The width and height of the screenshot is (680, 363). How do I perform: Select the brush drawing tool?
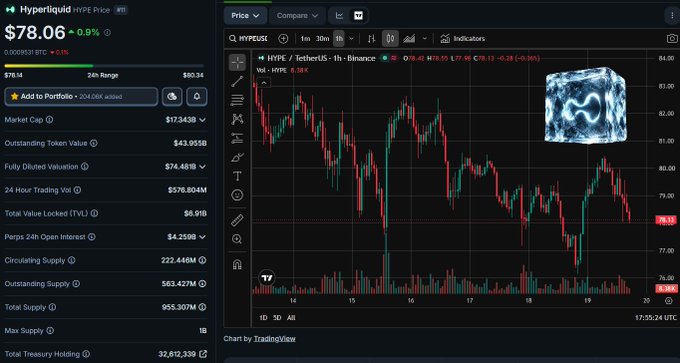pos(237,157)
